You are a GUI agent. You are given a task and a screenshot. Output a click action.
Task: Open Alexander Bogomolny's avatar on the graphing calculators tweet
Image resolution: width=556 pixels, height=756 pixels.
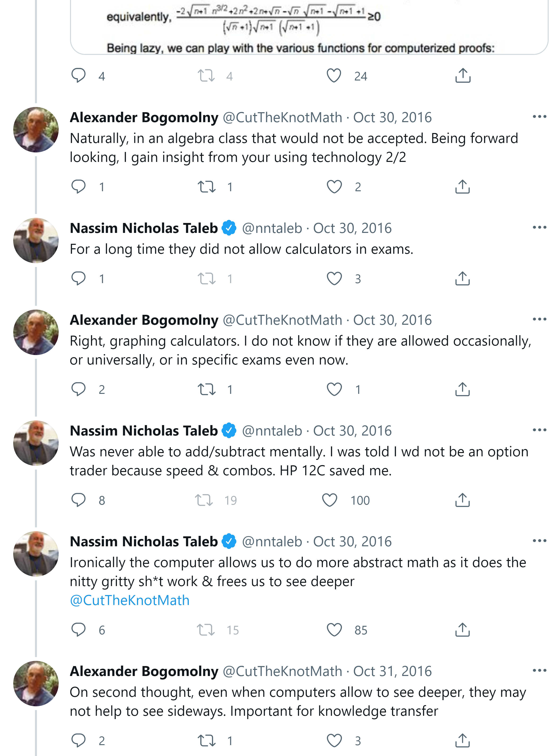pyautogui.click(x=36, y=332)
